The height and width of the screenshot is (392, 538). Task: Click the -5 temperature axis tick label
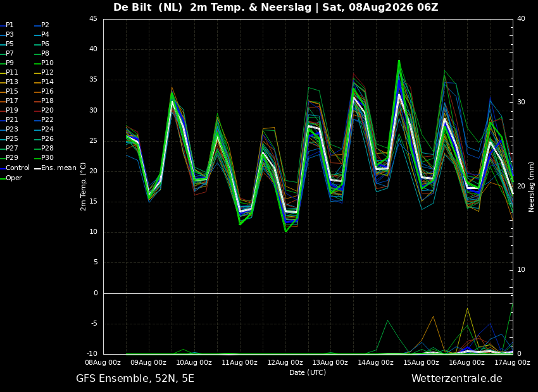coord(94,324)
